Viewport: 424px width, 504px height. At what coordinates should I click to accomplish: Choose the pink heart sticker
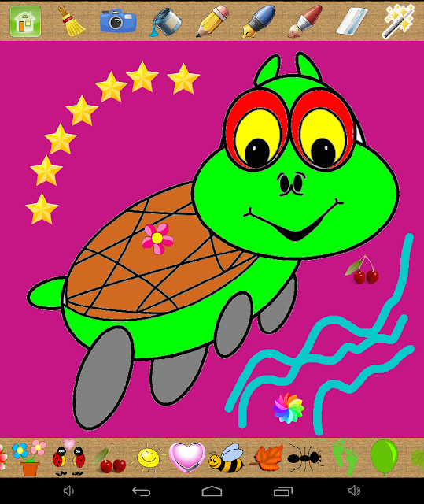tap(187, 458)
